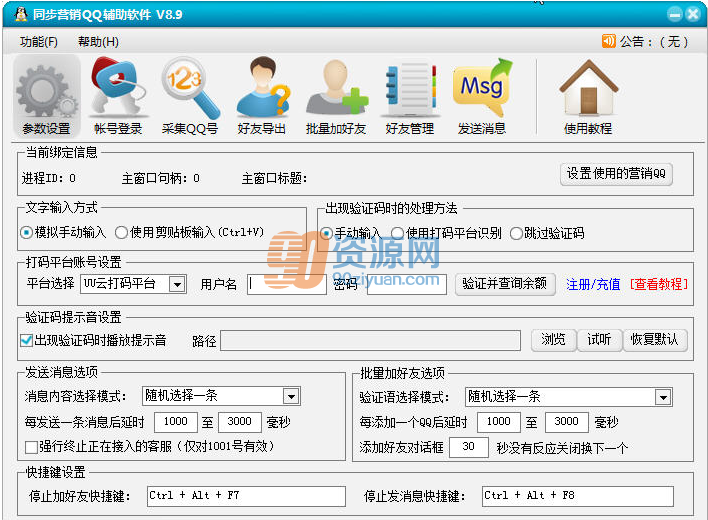Click the 30 seconds timeout field

tap(469, 447)
